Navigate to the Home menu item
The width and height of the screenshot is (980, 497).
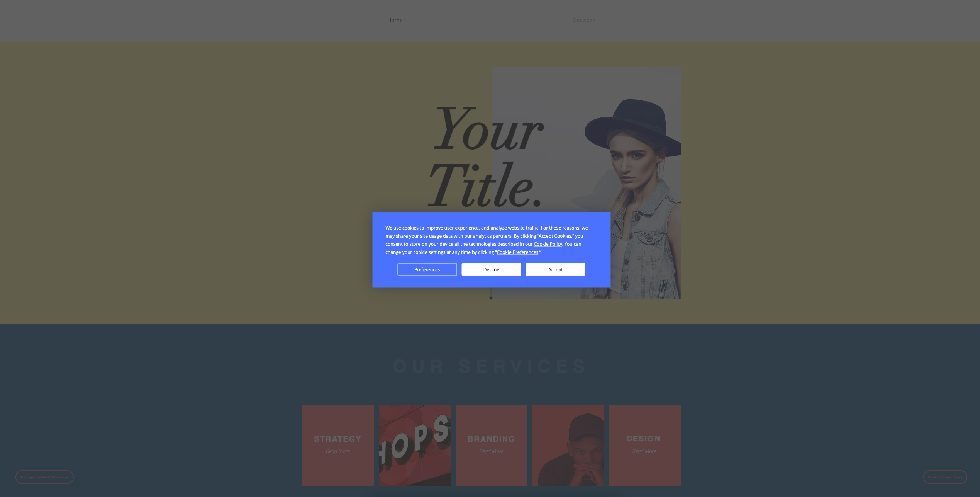pos(394,20)
